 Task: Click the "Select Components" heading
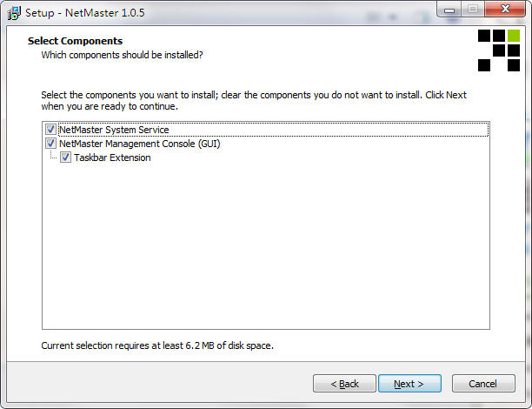coord(75,41)
